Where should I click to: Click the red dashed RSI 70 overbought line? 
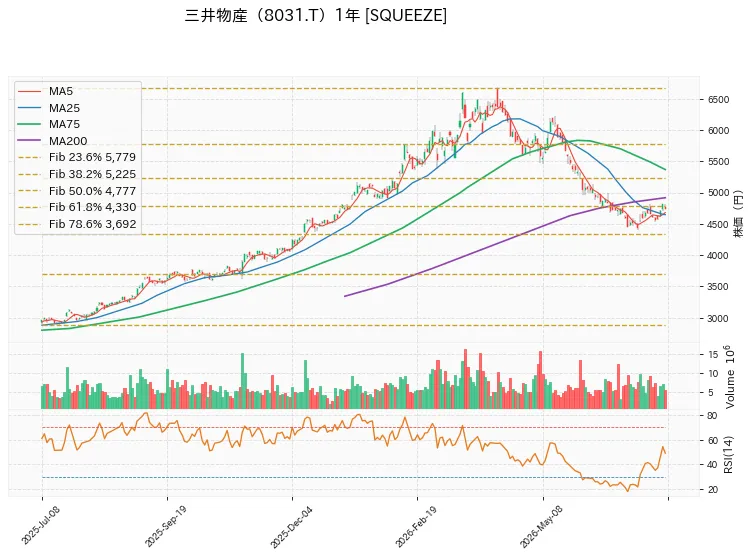(x=354, y=427)
